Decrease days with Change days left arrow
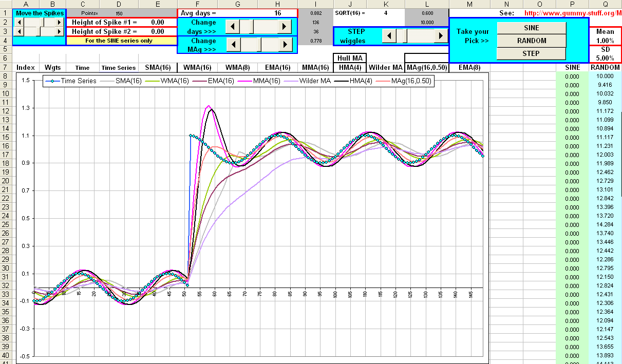Screen dimensions: 622x364 point(233,26)
